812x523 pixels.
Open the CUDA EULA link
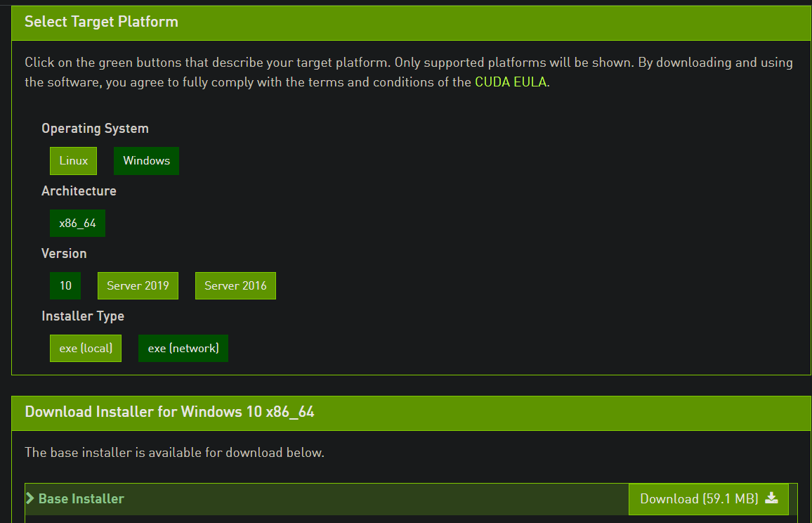click(511, 82)
